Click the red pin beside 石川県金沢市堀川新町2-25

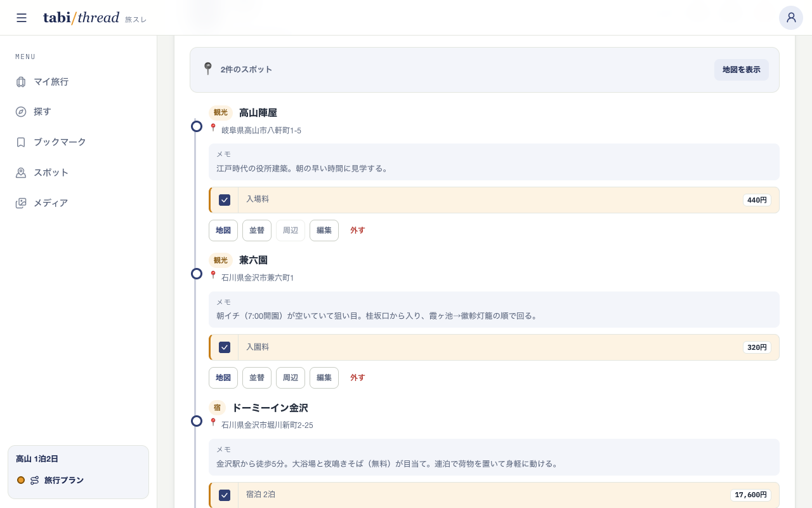(x=213, y=422)
